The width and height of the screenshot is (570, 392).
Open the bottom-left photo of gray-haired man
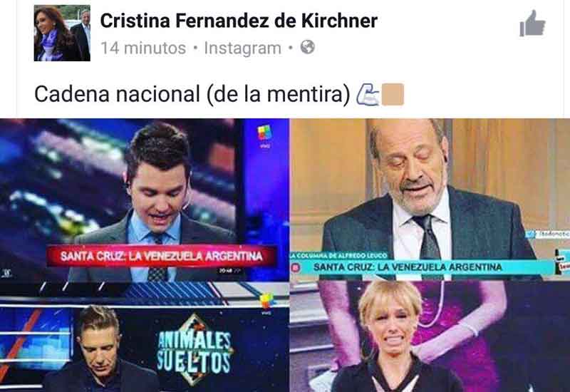[145, 337]
